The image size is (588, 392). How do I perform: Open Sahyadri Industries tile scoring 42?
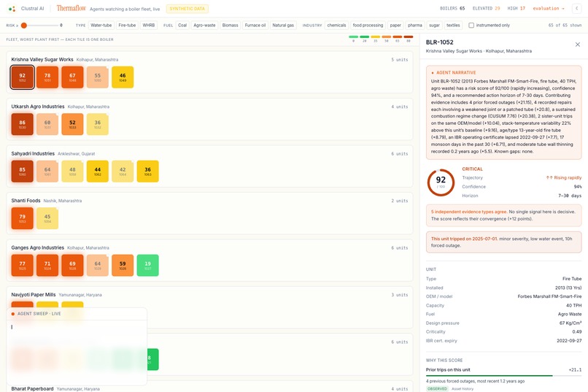(123, 172)
